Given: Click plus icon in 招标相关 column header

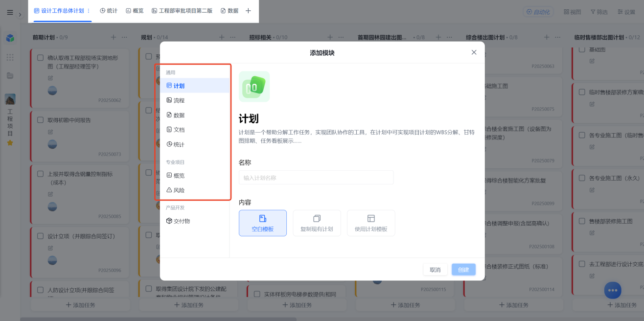Looking at the screenshot, I should 330,37.
